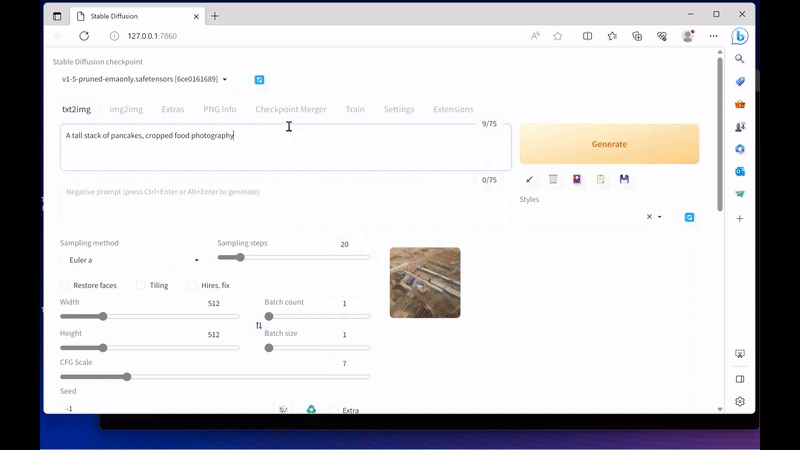Enable Hires. fix checkbox
Screen dimensions: 800x450
(x=192, y=285)
